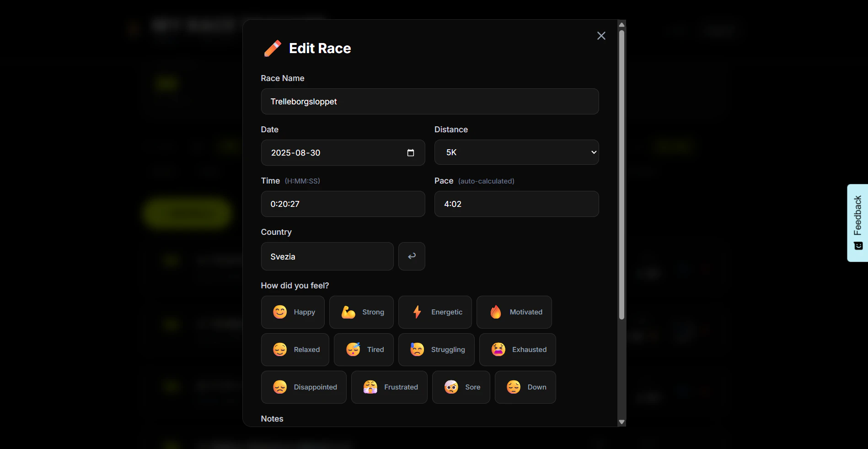Click the scrollbar down arrow
This screenshot has width=868, height=449.
[x=622, y=421]
